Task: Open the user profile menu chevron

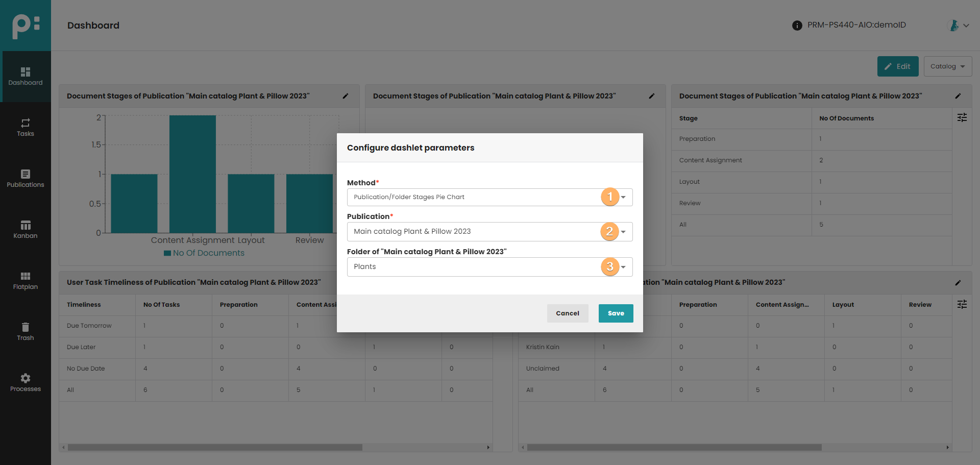Action: click(x=966, y=26)
